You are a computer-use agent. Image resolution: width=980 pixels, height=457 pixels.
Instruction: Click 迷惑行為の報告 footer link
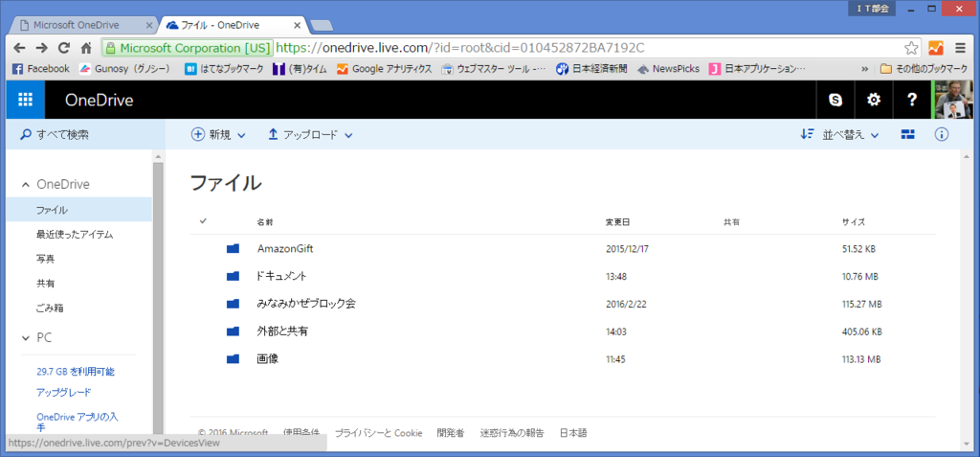[x=512, y=433]
